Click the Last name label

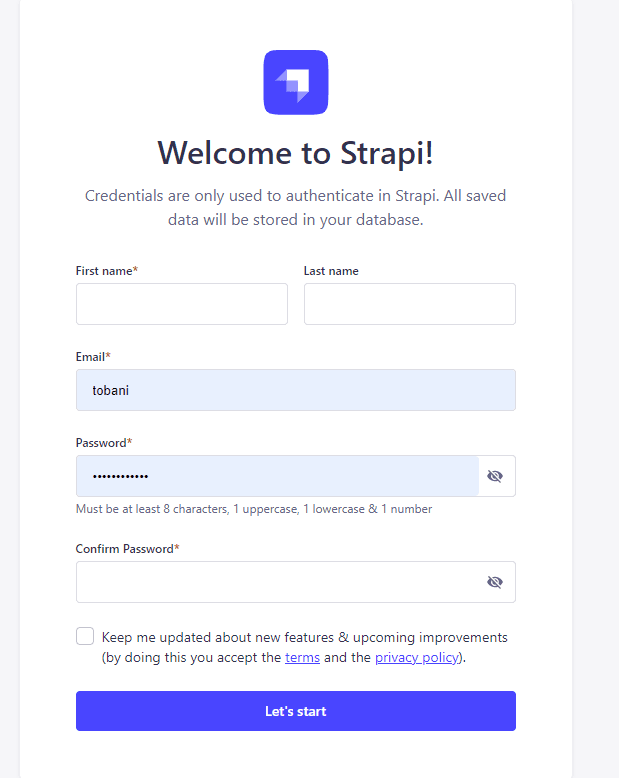331,271
